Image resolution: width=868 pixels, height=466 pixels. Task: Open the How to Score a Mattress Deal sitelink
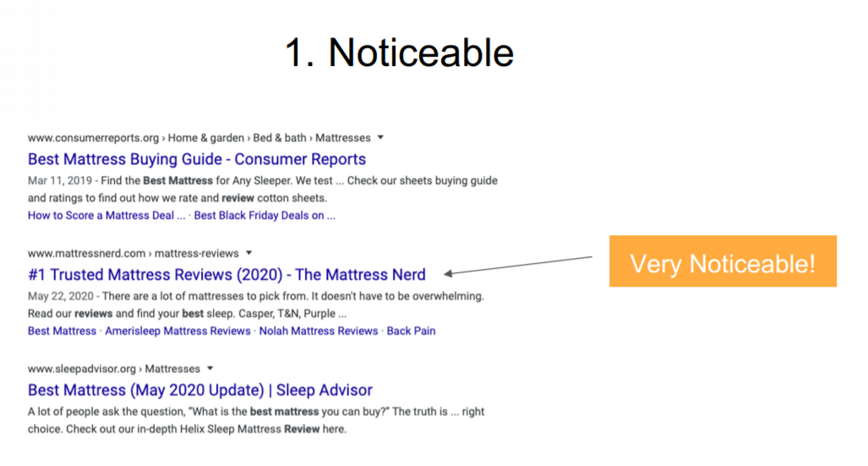point(106,216)
